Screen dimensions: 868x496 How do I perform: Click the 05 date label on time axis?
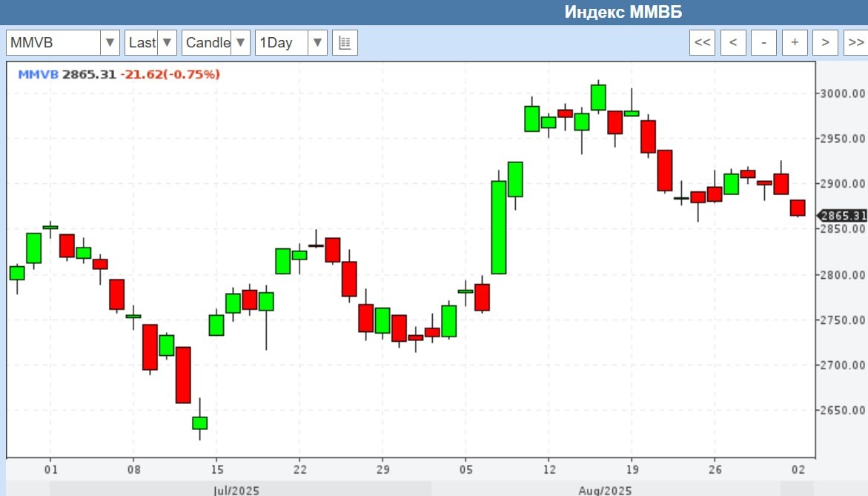pyautogui.click(x=466, y=469)
